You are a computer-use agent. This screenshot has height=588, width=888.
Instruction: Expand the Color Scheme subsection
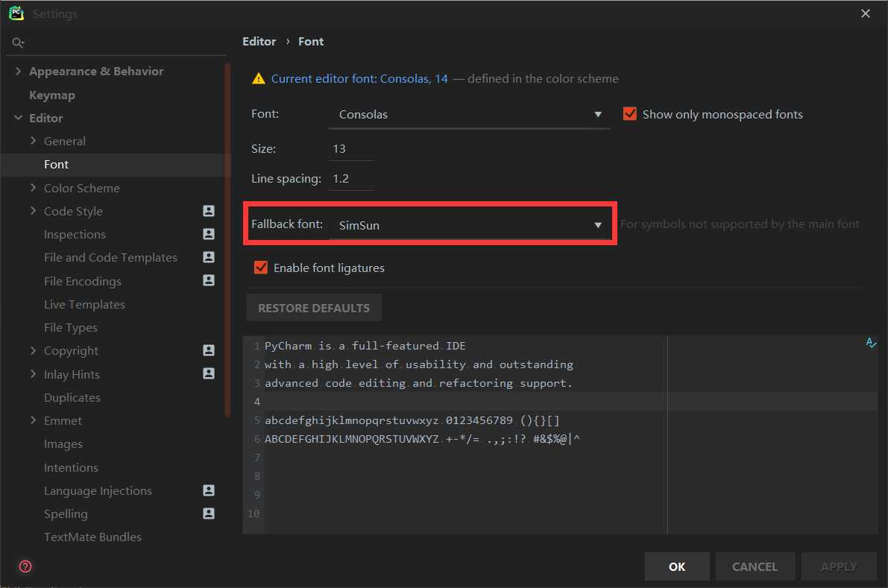pyautogui.click(x=33, y=188)
